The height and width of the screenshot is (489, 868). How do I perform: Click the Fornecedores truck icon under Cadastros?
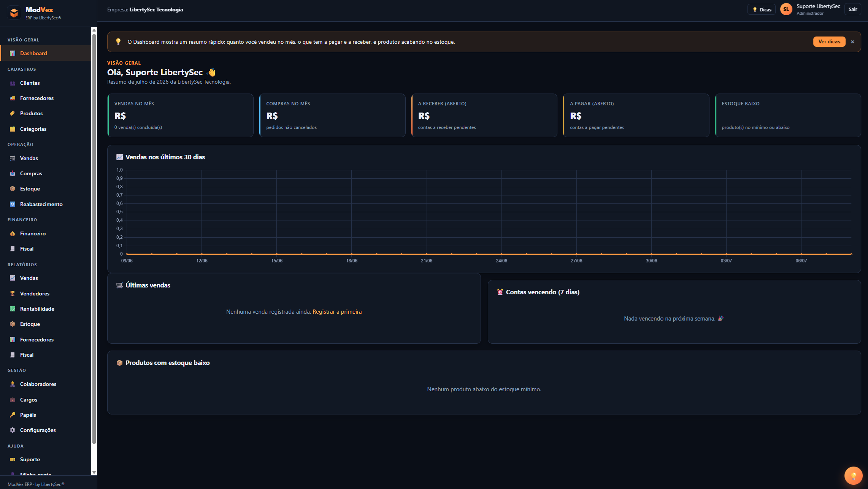pos(13,98)
